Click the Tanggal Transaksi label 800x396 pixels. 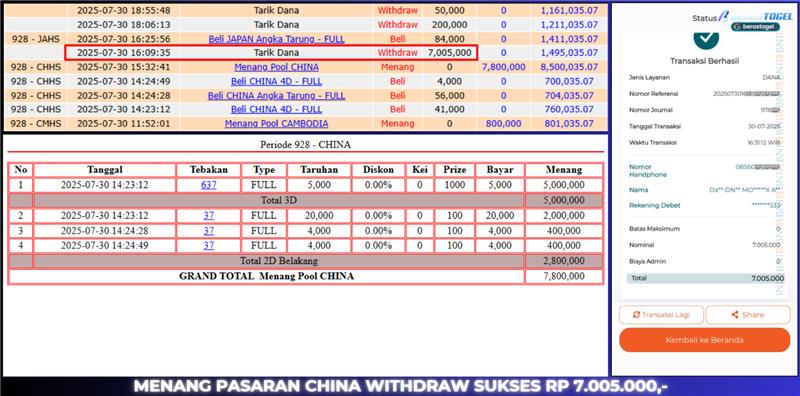point(655,127)
